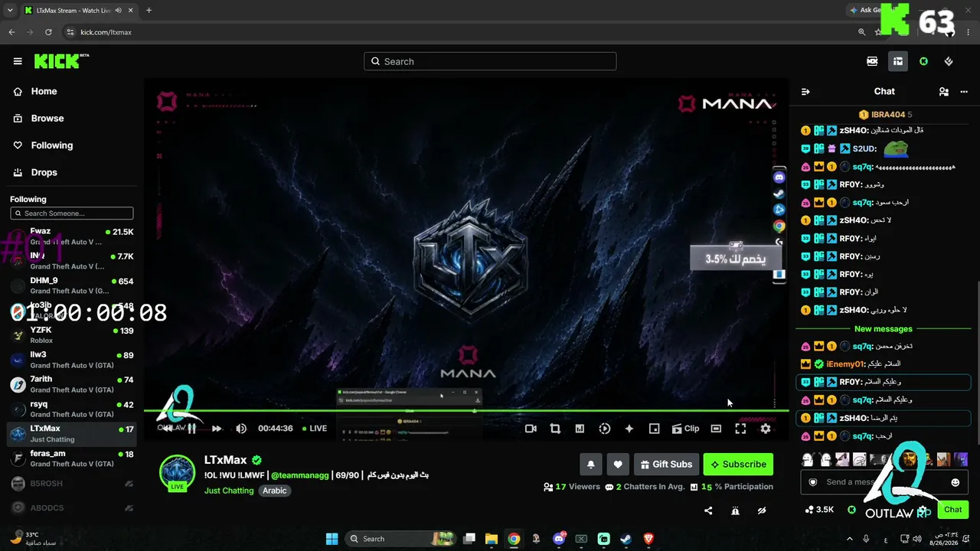Select offline channel B5ROSH
Image resolution: width=980 pixels, height=551 pixels.
click(x=72, y=484)
